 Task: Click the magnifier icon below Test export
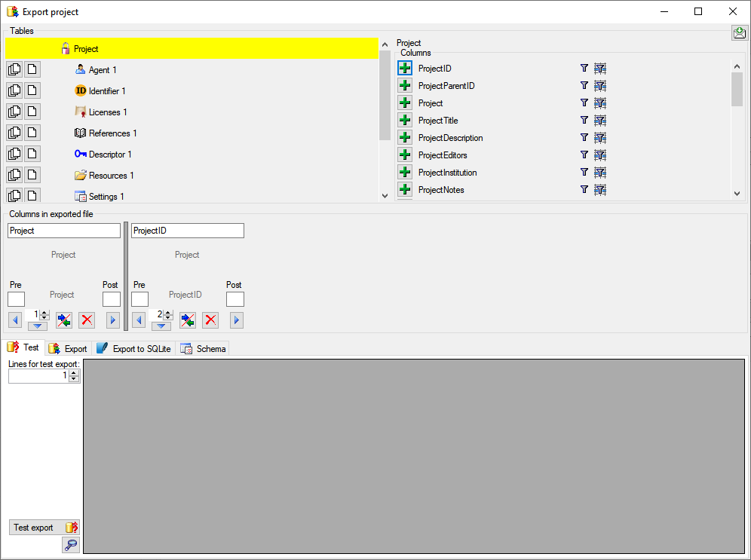[71, 544]
